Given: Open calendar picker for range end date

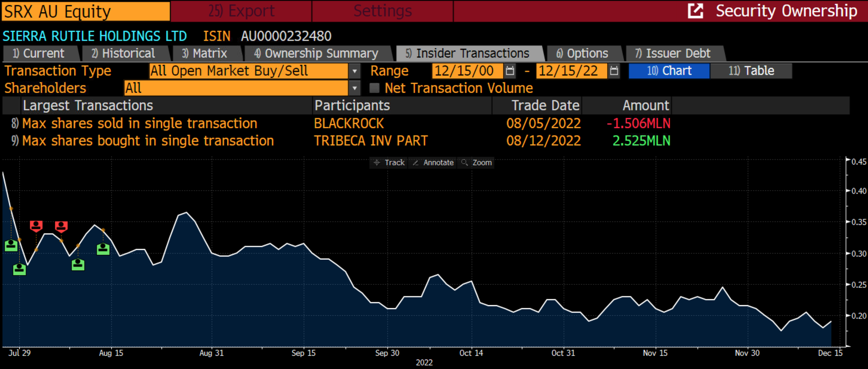Looking at the screenshot, I should [x=614, y=71].
